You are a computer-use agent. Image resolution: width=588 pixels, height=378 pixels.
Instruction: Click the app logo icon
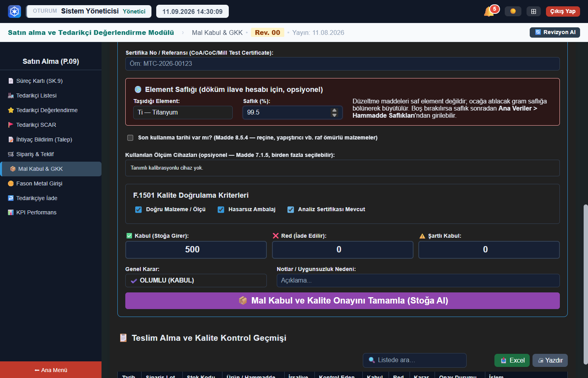[15, 11]
